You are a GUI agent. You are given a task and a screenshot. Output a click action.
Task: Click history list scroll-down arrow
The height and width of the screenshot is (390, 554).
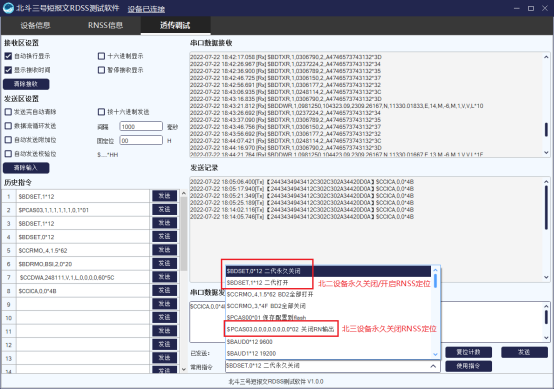[184, 369]
